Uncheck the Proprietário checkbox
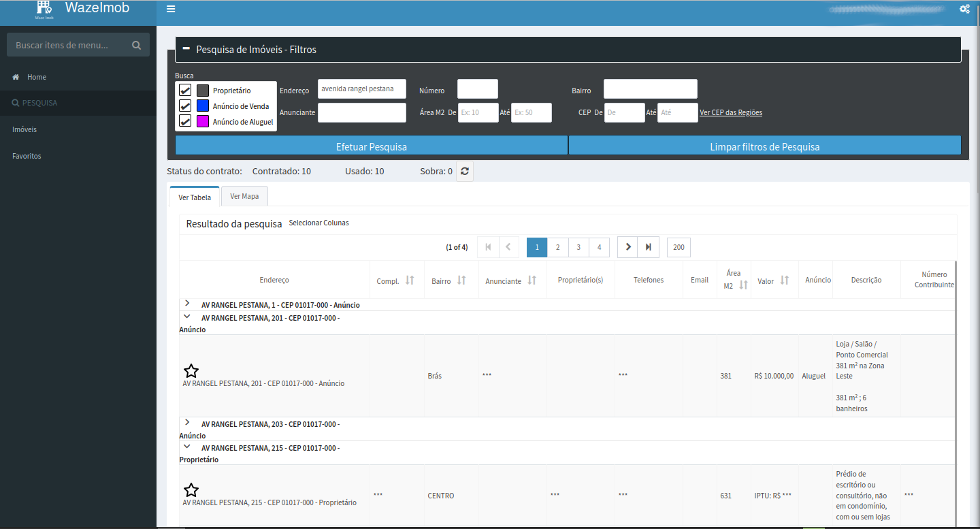The width and height of the screenshot is (980, 529). [x=185, y=91]
